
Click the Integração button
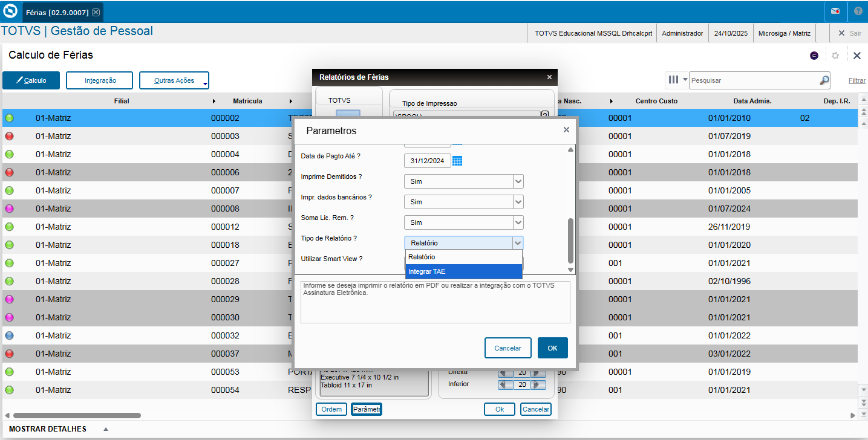click(x=100, y=80)
